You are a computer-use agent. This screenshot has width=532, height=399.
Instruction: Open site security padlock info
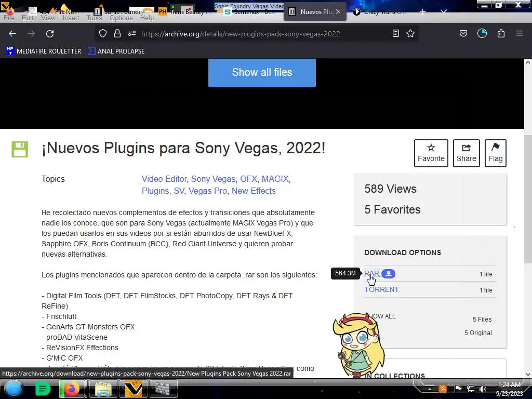click(117, 34)
